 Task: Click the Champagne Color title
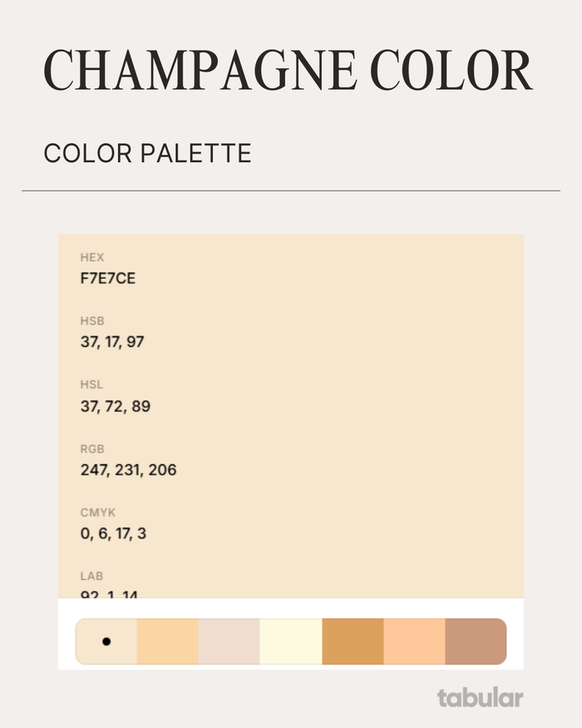[x=288, y=71]
